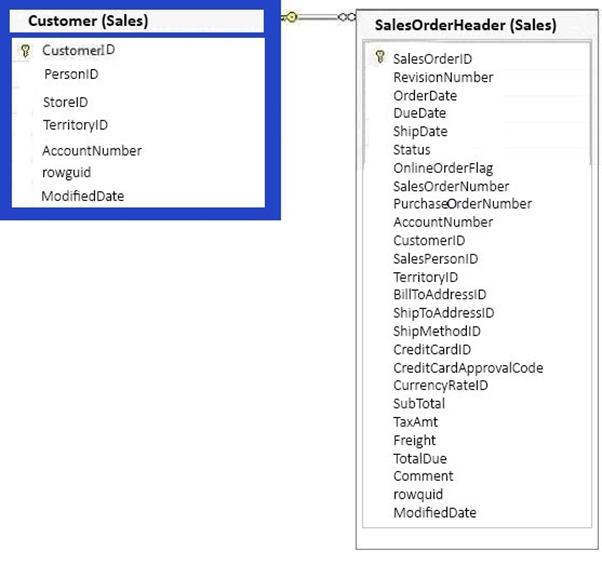Click the RevisionNumber column
This screenshot has width=602, height=565.
click(443, 77)
